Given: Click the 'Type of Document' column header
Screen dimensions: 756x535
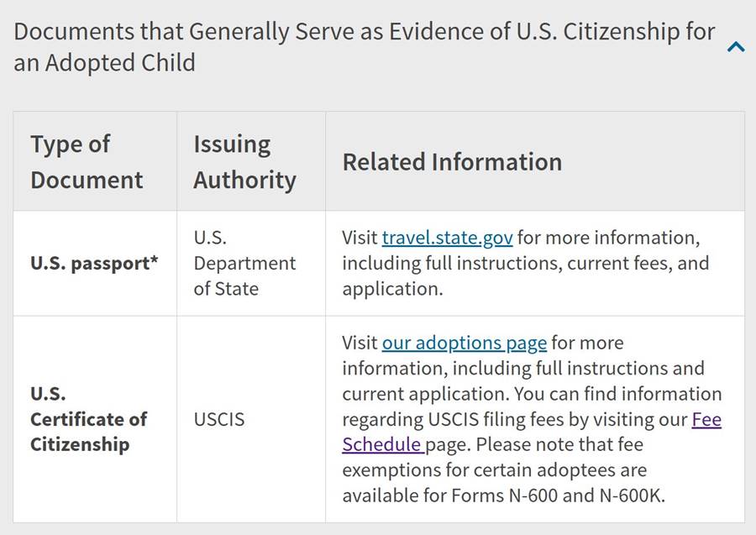Looking at the screenshot, I should [87, 161].
